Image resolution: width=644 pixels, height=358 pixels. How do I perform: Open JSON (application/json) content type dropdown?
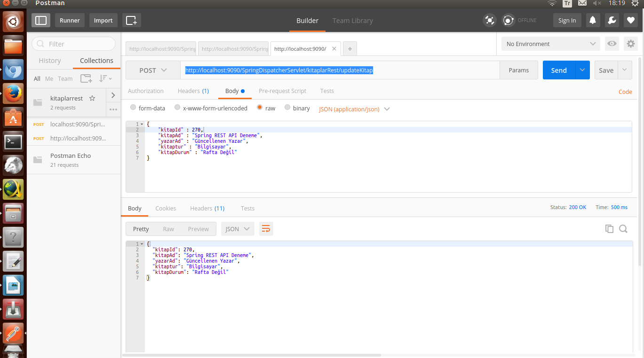click(x=354, y=109)
